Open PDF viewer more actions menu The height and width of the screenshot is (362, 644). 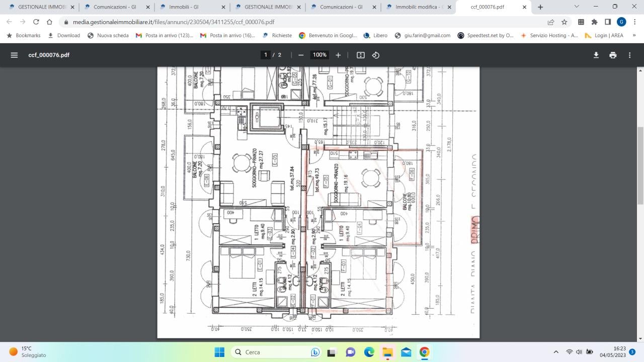click(629, 55)
